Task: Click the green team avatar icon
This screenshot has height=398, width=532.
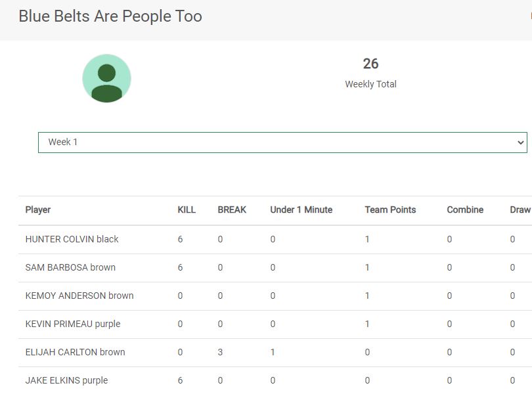Action: coord(106,78)
